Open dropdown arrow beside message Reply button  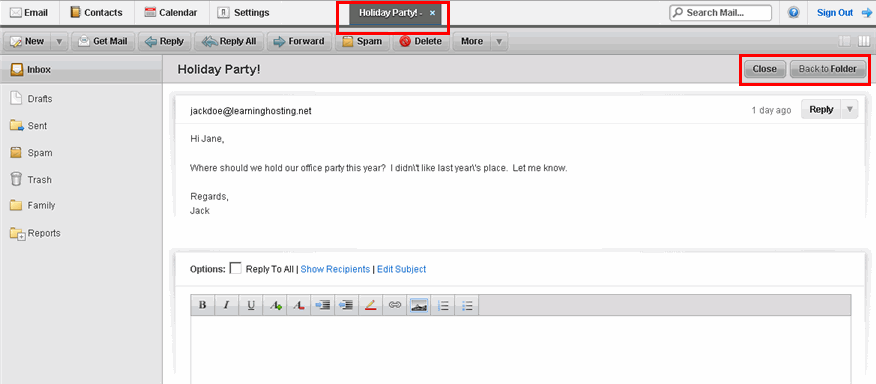point(850,110)
